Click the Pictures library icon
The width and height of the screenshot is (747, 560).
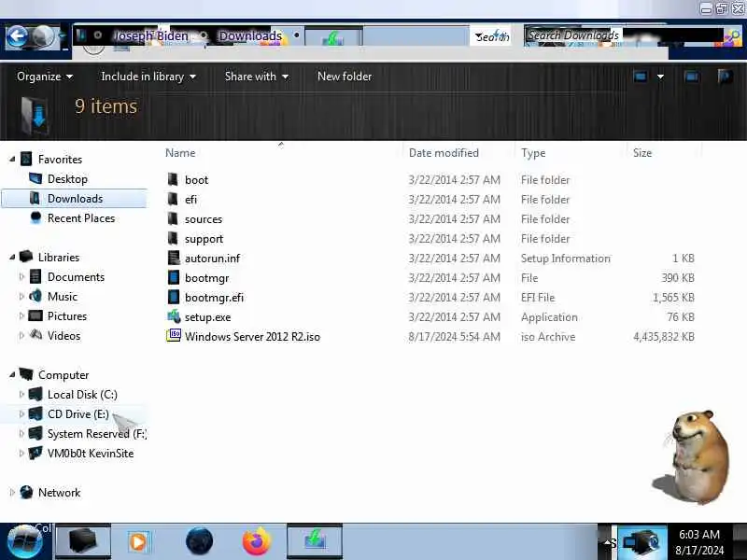[x=35, y=315]
